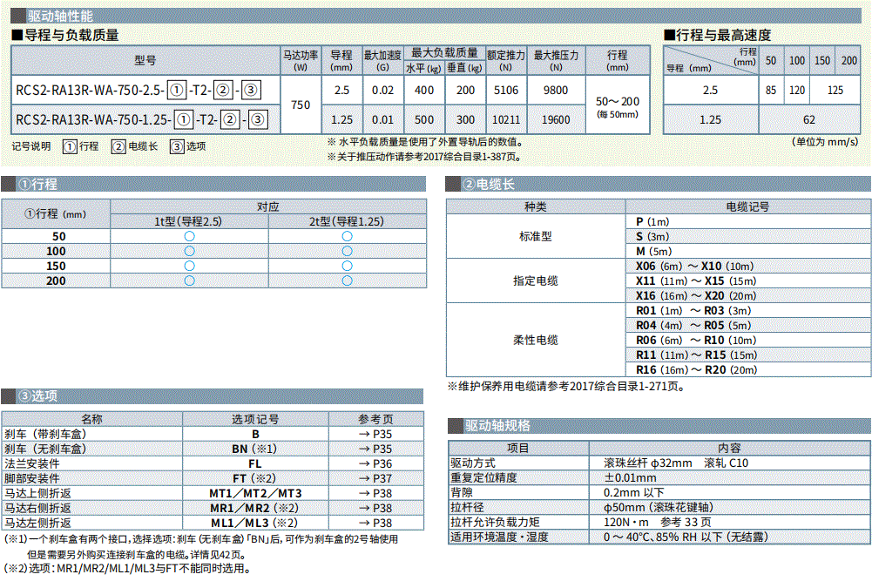Viewport: 872px width, 588px height.
Task: Select the acceleration value 0.02
Action: [382, 90]
